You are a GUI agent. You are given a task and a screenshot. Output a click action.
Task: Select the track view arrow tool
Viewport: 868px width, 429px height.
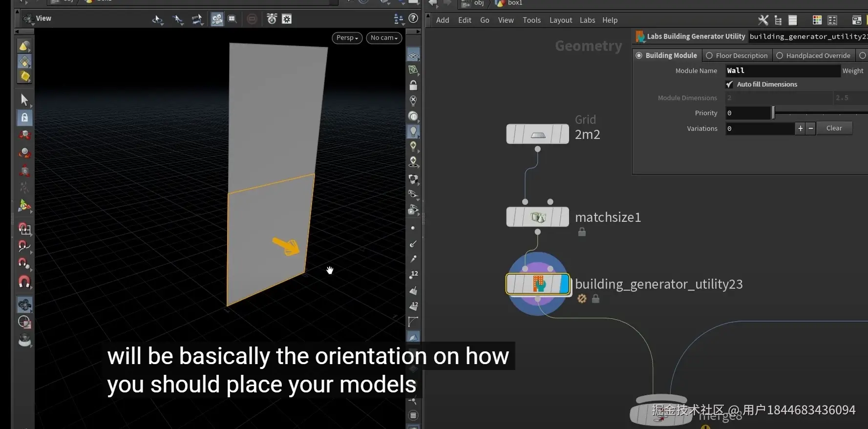click(x=178, y=20)
